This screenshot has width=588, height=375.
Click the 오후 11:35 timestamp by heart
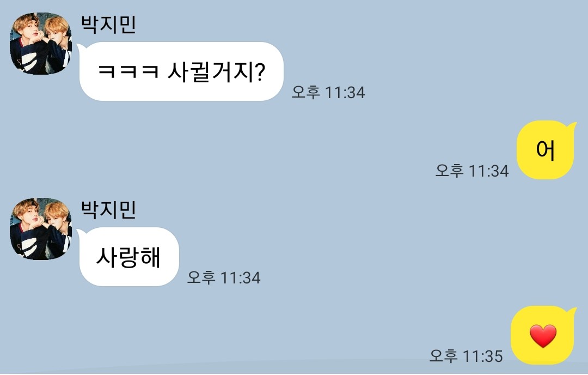pyautogui.click(x=465, y=355)
